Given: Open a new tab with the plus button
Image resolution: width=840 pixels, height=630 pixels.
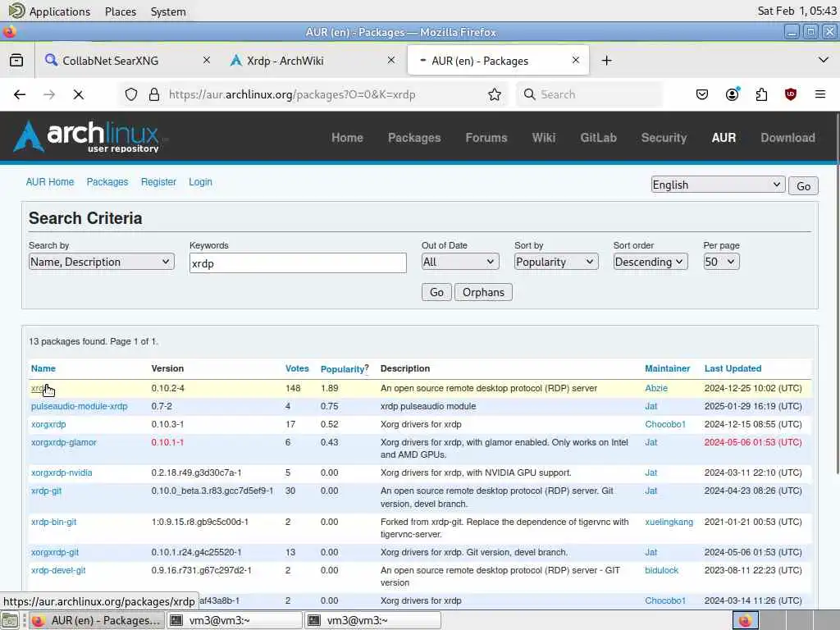Looking at the screenshot, I should 606,61.
